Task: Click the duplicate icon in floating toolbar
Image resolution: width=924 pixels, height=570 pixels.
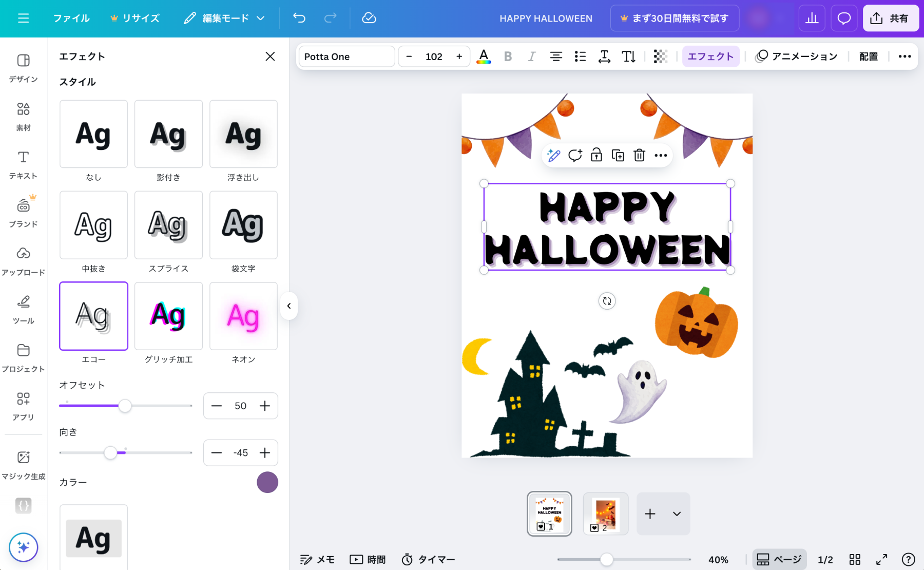Action: pyautogui.click(x=618, y=155)
